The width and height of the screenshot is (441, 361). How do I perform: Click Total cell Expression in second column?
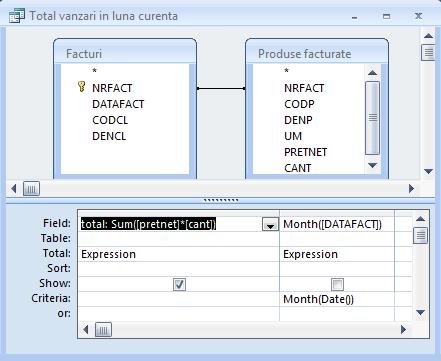tap(337, 254)
